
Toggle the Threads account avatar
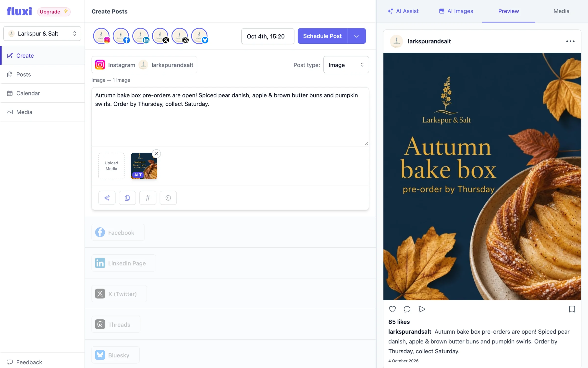180,36
